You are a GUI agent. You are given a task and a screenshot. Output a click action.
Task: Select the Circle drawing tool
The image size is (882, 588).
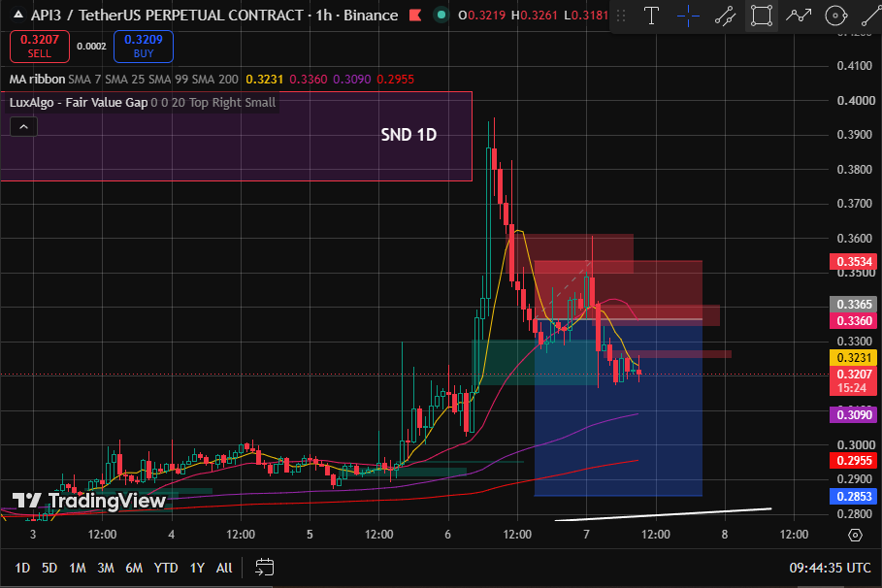(835, 16)
